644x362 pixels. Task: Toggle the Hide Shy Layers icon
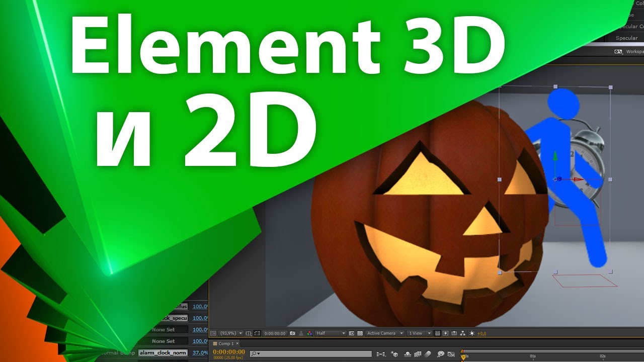pos(408,354)
